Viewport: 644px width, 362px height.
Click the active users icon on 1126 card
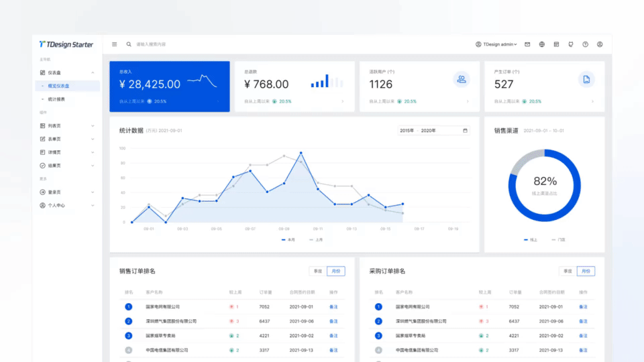tap(462, 79)
